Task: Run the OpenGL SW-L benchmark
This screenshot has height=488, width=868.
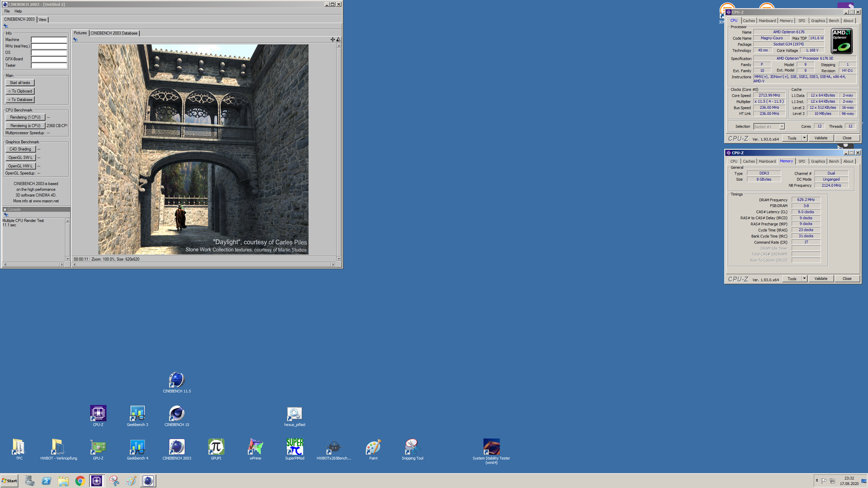Action: pos(20,158)
